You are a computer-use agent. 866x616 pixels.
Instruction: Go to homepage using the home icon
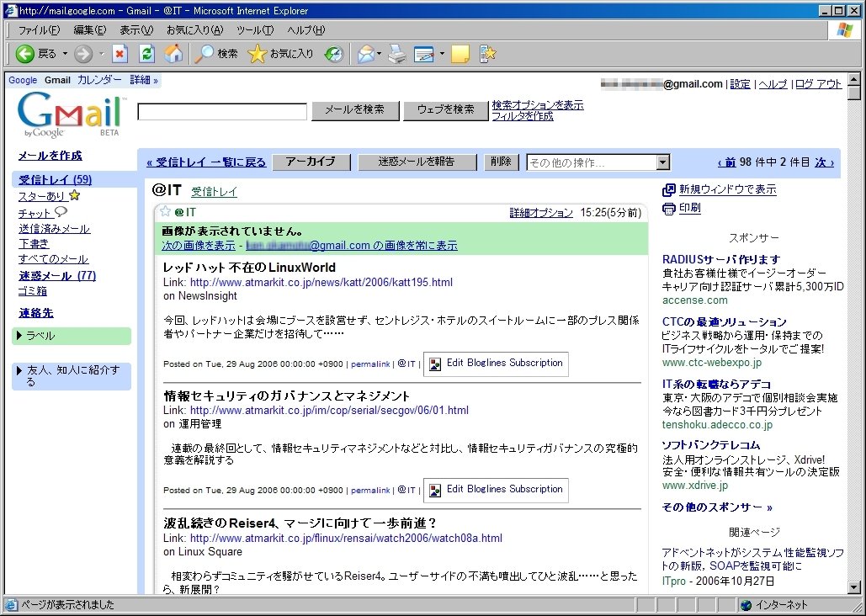point(174,54)
